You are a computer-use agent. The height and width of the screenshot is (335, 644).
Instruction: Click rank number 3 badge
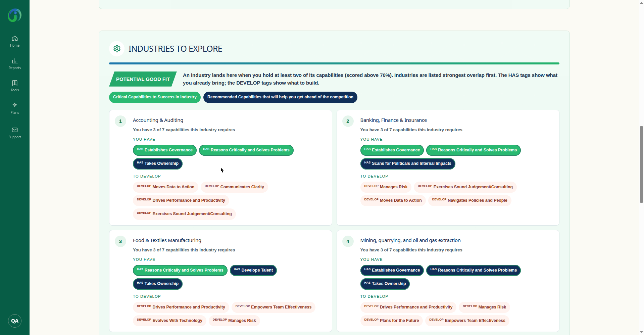120,241
